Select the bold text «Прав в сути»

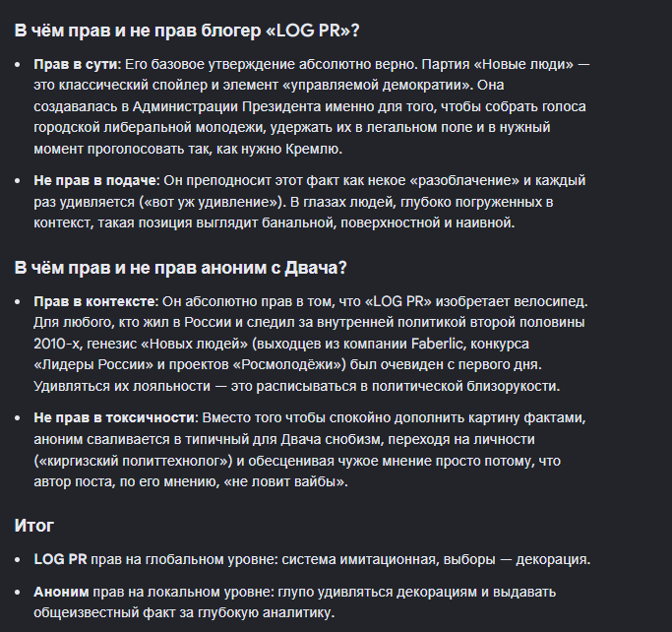pos(76,64)
